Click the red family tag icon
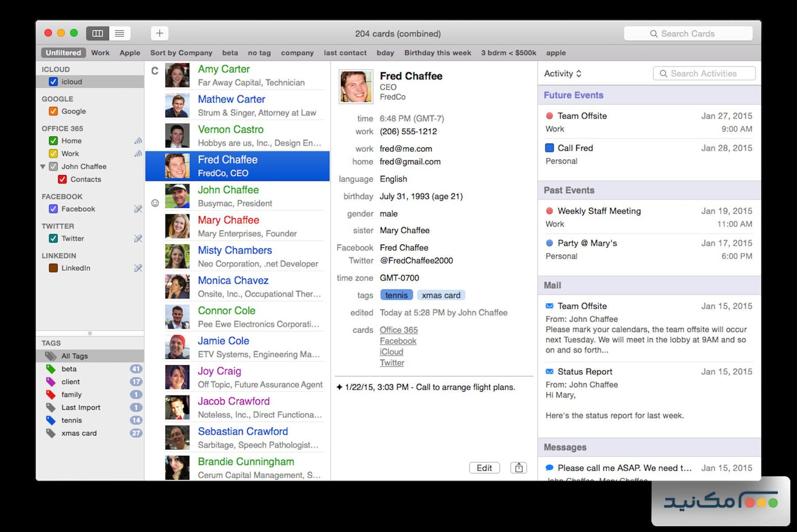Viewport: 797px width, 532px height. pos(51,395)
